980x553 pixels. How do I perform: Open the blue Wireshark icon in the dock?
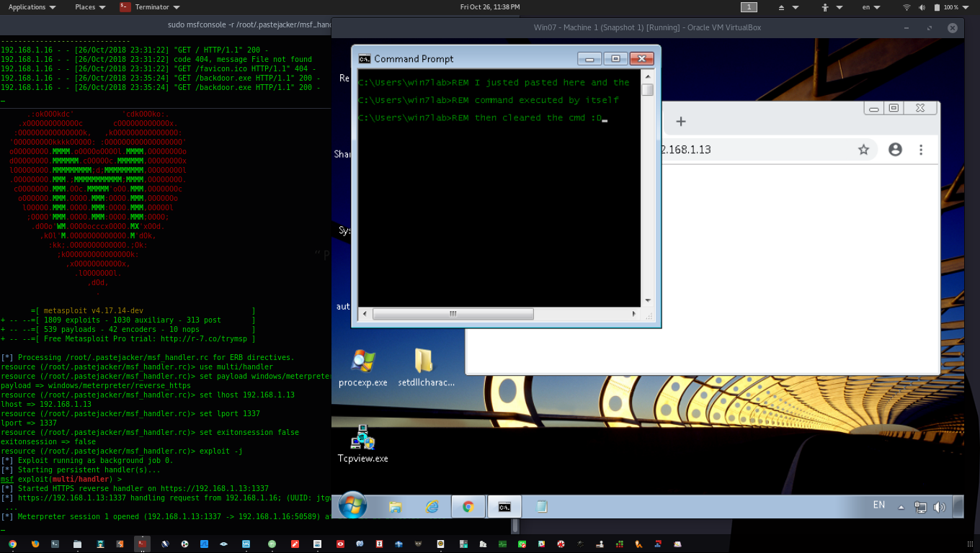204,544
